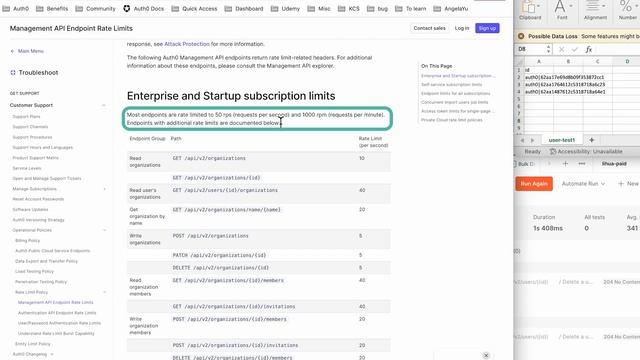Select the user-test1 sheet tab
This screenshot has height=360, width=640.
pos(562,140)
